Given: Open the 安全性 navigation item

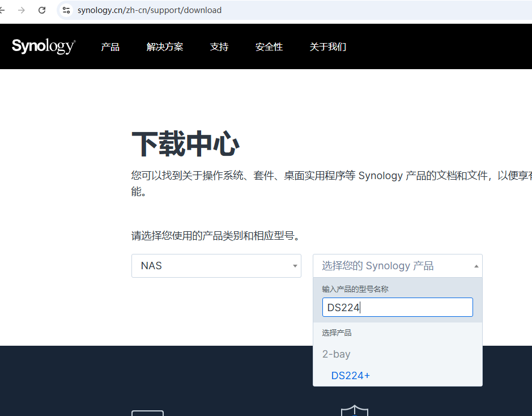Looking at the screenshot, I should (269, 47).
